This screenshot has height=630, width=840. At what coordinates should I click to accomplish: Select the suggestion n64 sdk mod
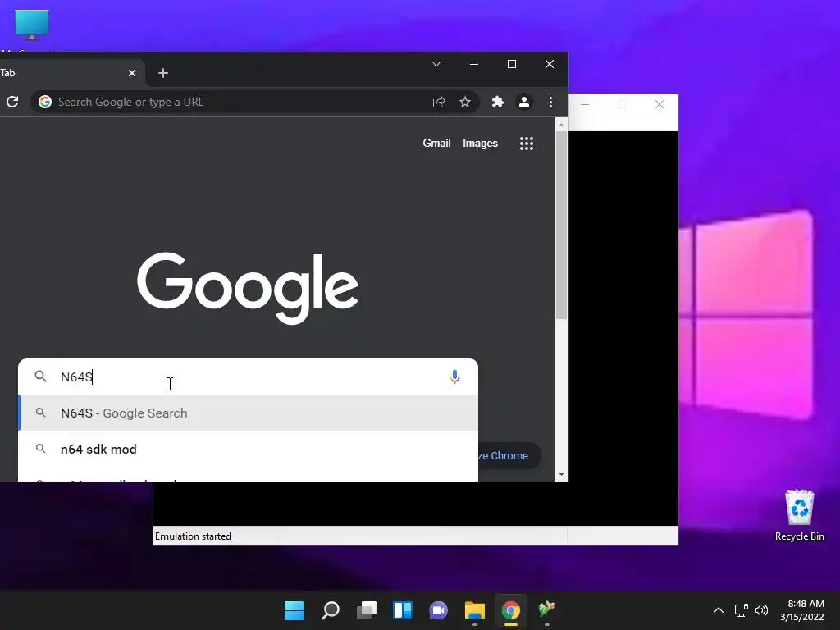tap(248, 449)
